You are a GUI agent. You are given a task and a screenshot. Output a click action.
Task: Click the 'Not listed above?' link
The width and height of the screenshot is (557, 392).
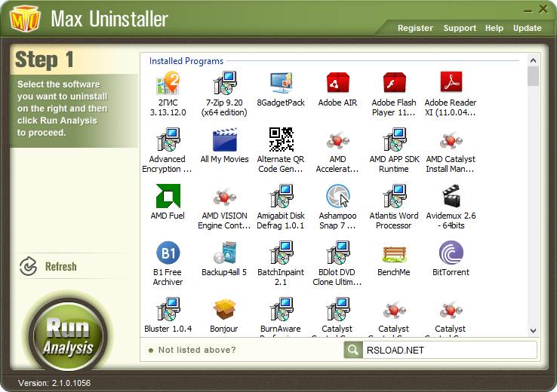click(x=197, y=350)
